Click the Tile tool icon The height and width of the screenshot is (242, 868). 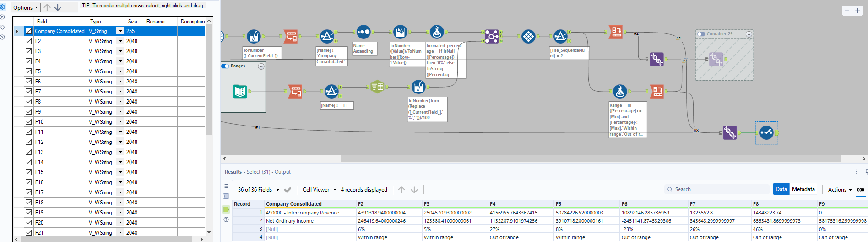click(x=528, y=36)
